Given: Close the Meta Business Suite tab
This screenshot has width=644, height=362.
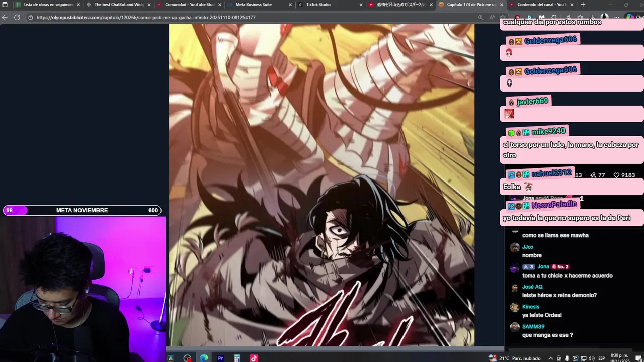Looking at the screenshot, I should (290, 5).
